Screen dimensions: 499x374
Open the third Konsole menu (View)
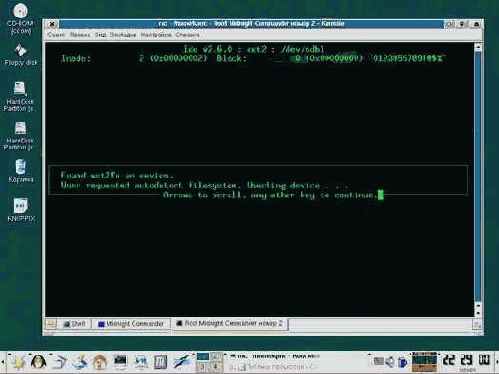[x=100, y=35]
